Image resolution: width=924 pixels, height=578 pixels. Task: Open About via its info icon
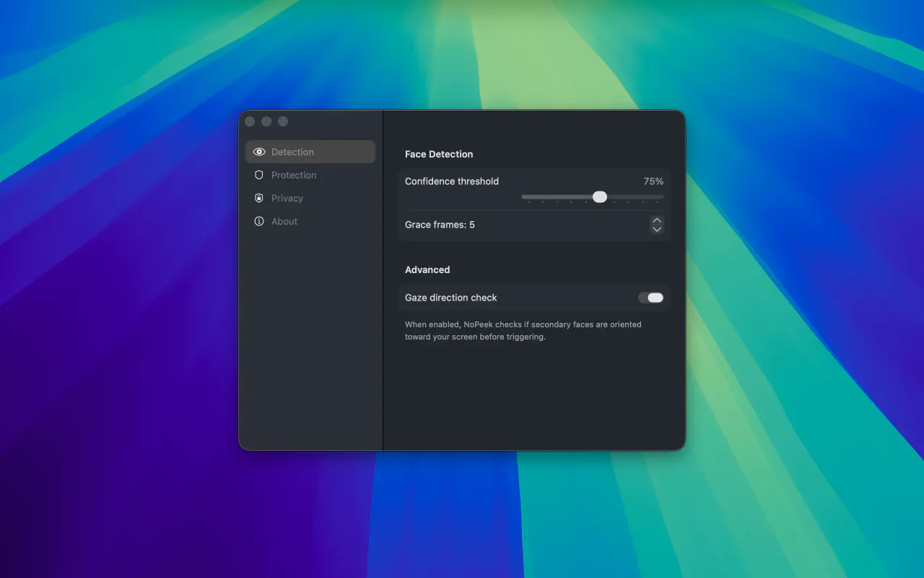click(x=259, y=221)
